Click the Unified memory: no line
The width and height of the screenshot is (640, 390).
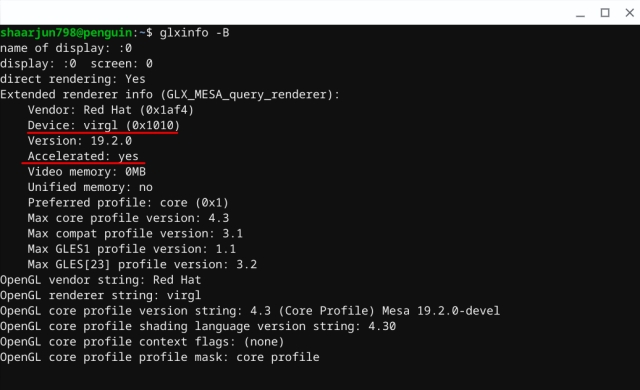point(90,187)
